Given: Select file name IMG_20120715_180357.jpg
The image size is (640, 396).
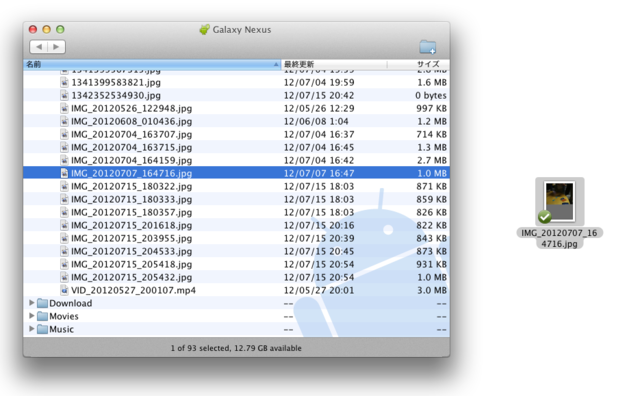Looking at the screenshot, I should (131, 213).
